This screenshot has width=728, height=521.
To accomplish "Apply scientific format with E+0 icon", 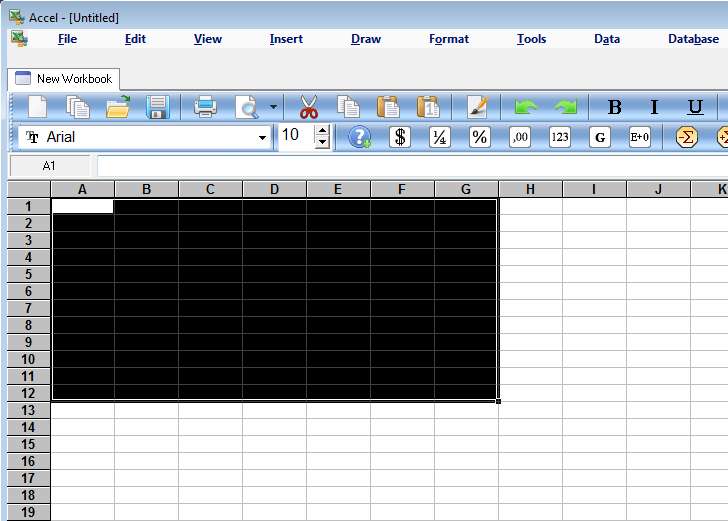I will [x=639, y=137].
